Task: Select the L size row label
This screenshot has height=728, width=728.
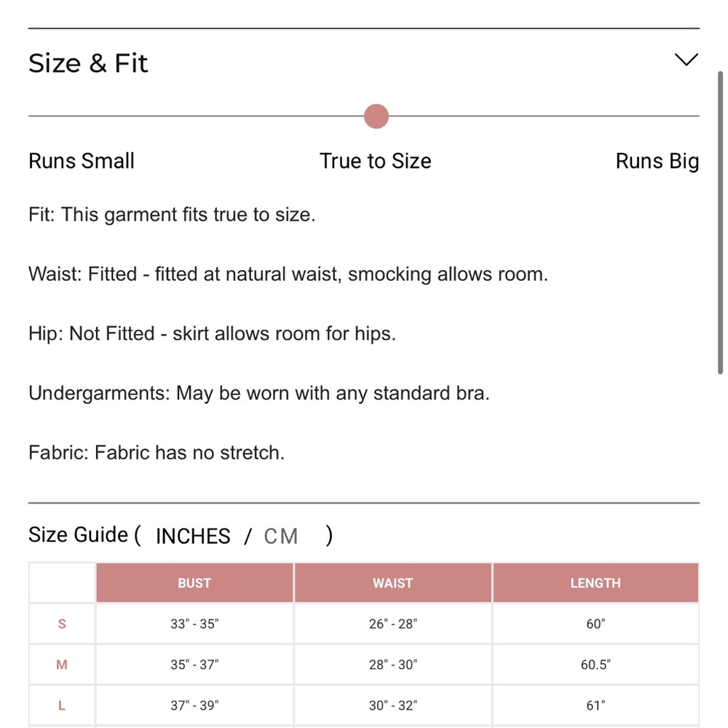Action: [x=62, y=705]
